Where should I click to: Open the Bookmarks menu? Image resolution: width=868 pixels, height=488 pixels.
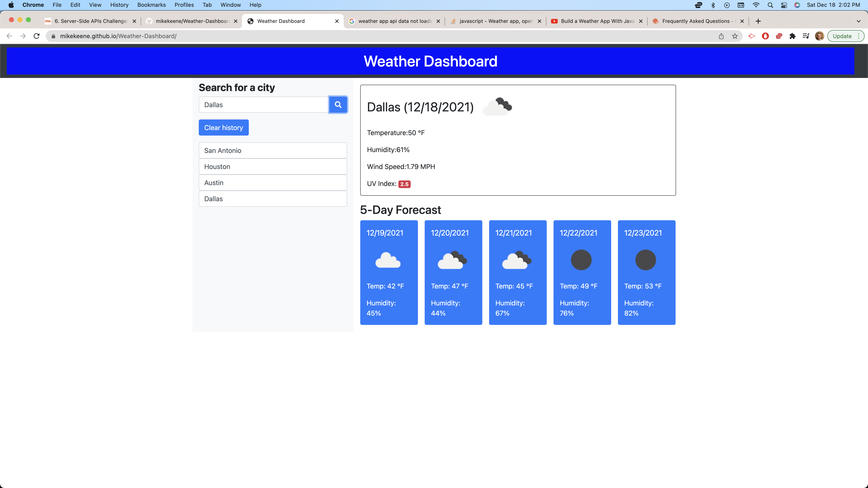151,5
